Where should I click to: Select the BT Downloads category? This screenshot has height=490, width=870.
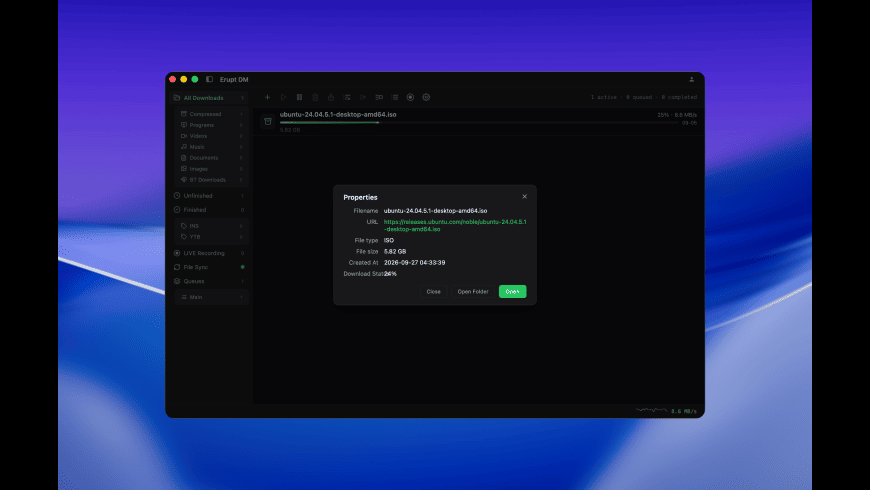click(x=211, y=180)
